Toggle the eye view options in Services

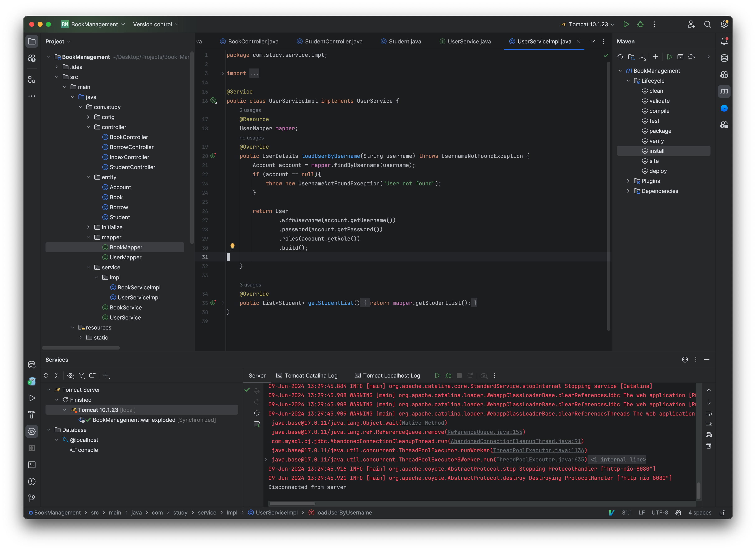70,375
